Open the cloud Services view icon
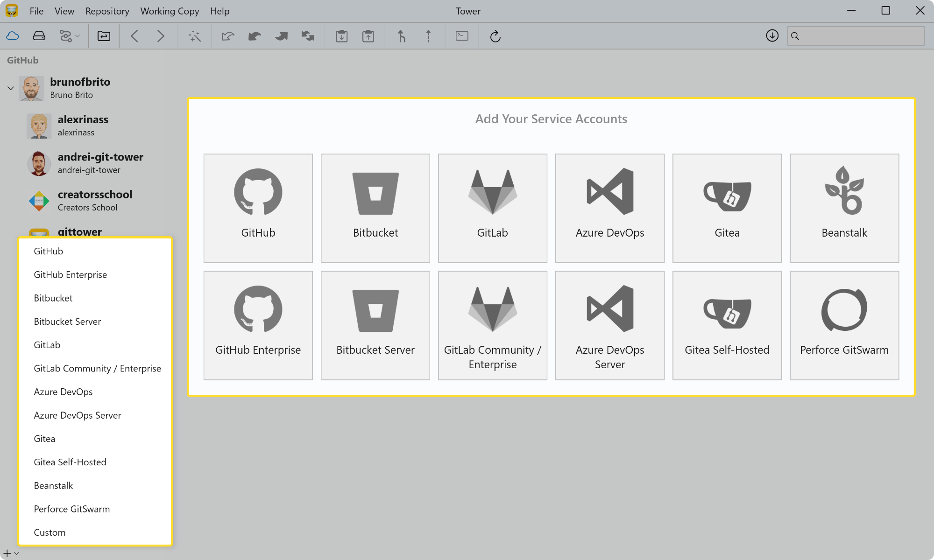The height and width of the screenshot is (560, 934). [x=13, y=36]
